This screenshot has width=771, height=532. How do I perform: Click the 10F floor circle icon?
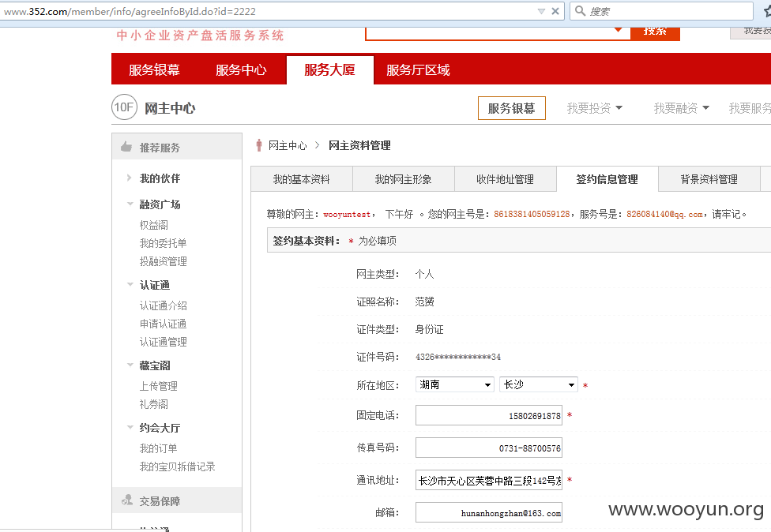(x=124, y=107)
